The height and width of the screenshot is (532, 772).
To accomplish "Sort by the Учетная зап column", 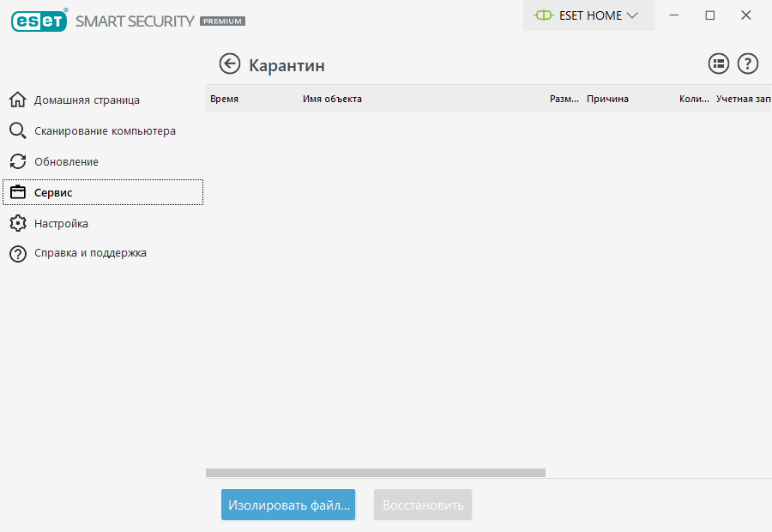I will pyautogui.click(x=743, y=99).
